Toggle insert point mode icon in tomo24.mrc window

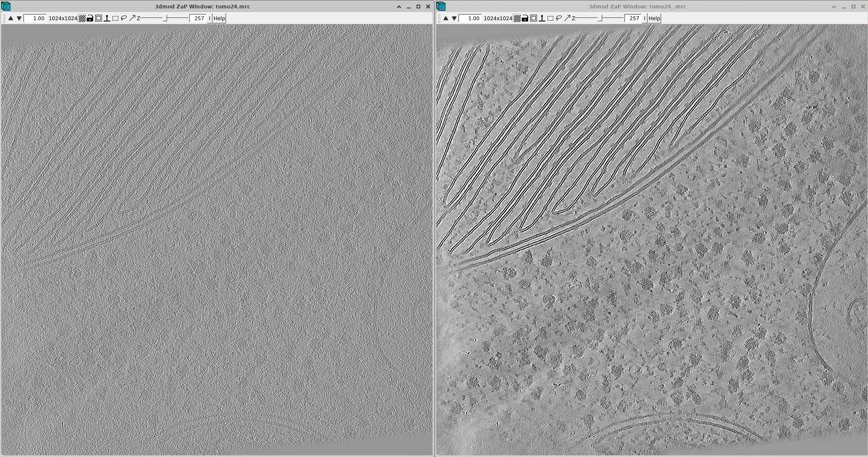(x=107, y=18)
